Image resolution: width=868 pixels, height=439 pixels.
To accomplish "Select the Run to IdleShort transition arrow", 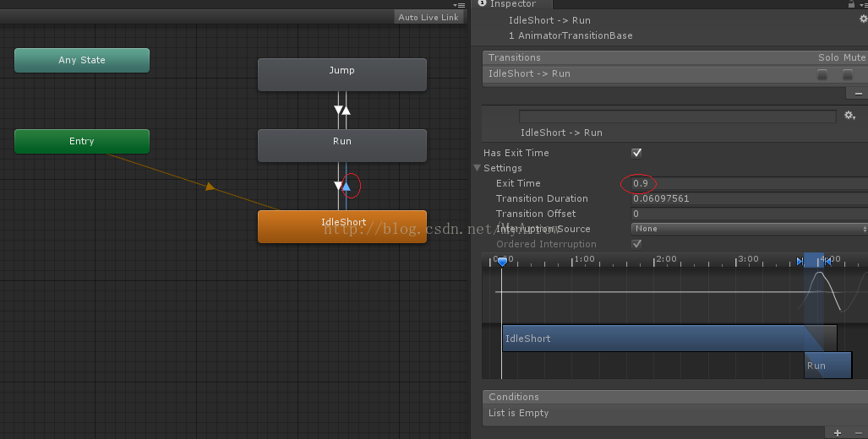I will pos(338,187).
